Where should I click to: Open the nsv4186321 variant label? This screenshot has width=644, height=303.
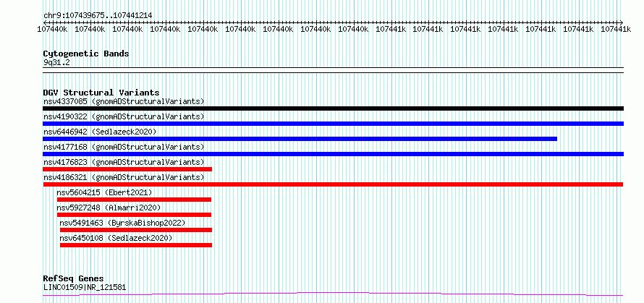124,177
